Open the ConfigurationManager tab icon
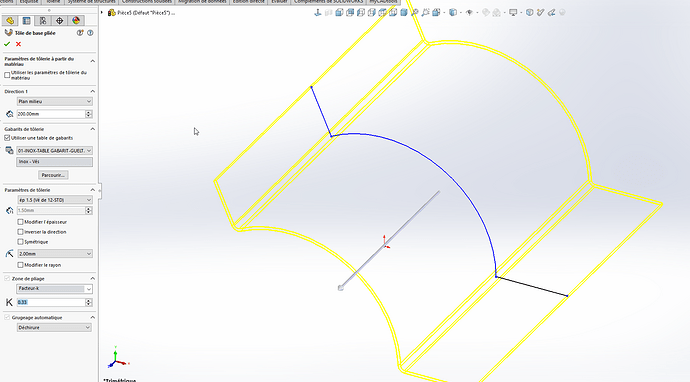Viewport: 690px width, 382px height. point(43,21)
